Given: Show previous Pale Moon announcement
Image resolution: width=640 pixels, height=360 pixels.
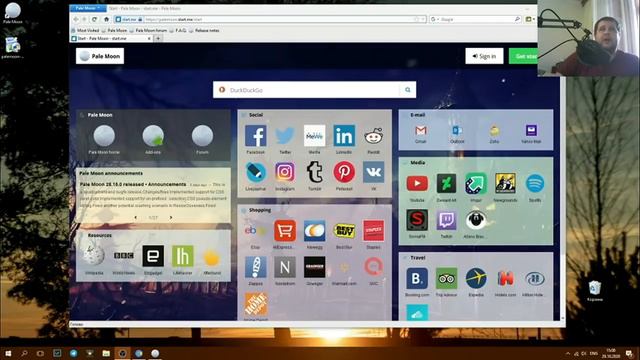Looking at the screenshot, I should (x=136, y=218).
